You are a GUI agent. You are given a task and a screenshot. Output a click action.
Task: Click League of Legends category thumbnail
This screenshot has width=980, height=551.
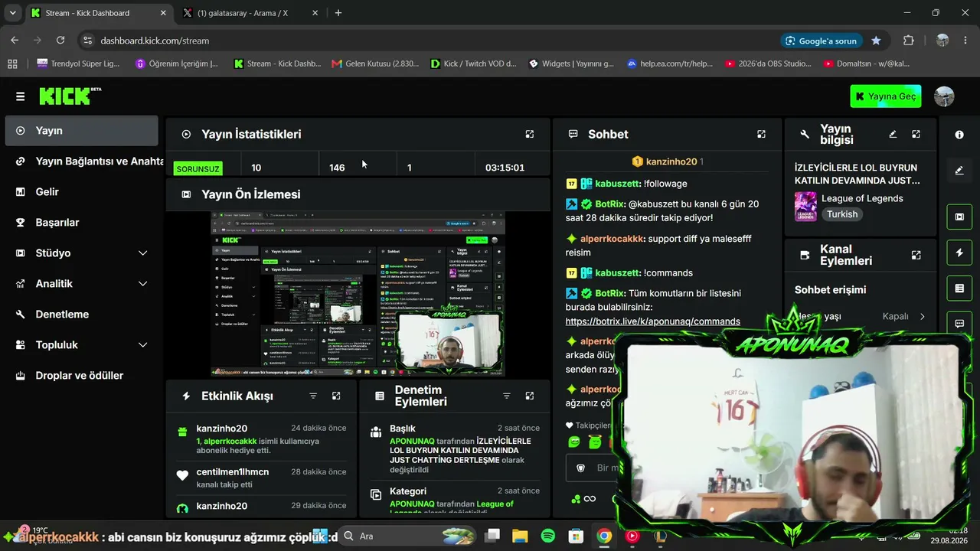tap(805, 206)
